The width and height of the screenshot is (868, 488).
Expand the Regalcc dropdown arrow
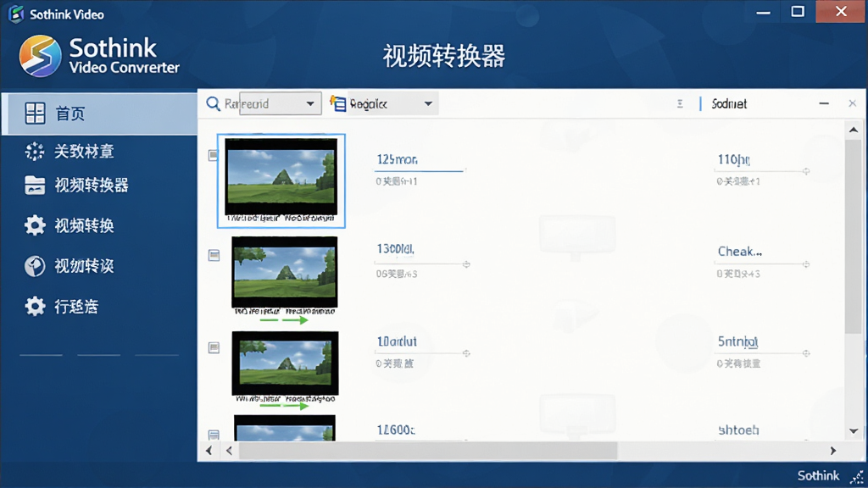pyautogui.click(x=428, y=104)
